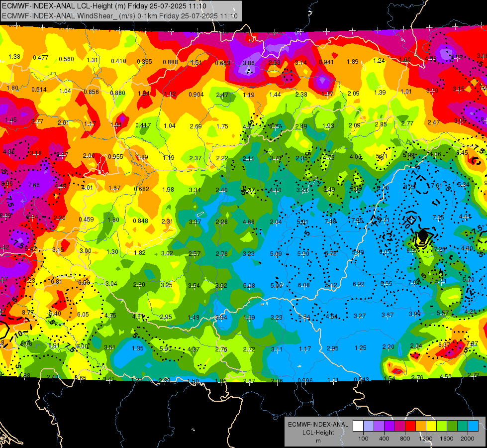Click the teal legend color swatch

pos(463,426)
